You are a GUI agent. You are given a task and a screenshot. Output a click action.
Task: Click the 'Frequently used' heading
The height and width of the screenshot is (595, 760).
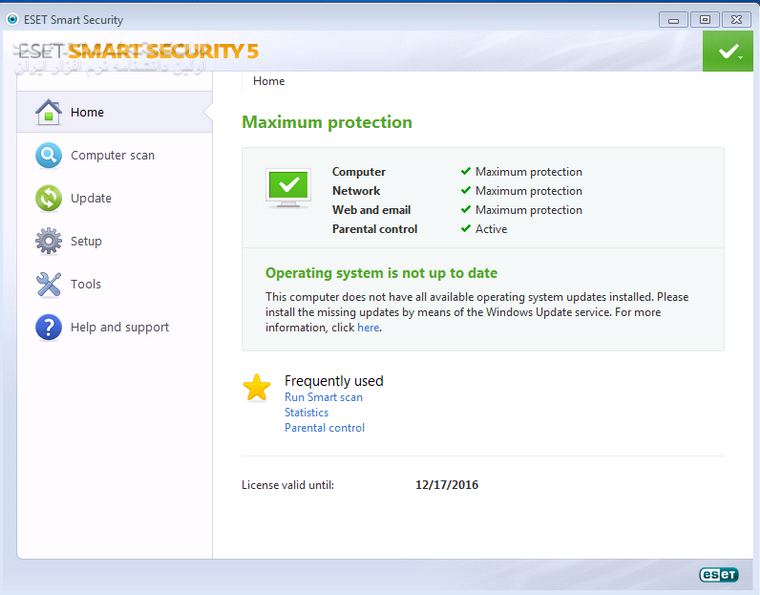[334, 381]
